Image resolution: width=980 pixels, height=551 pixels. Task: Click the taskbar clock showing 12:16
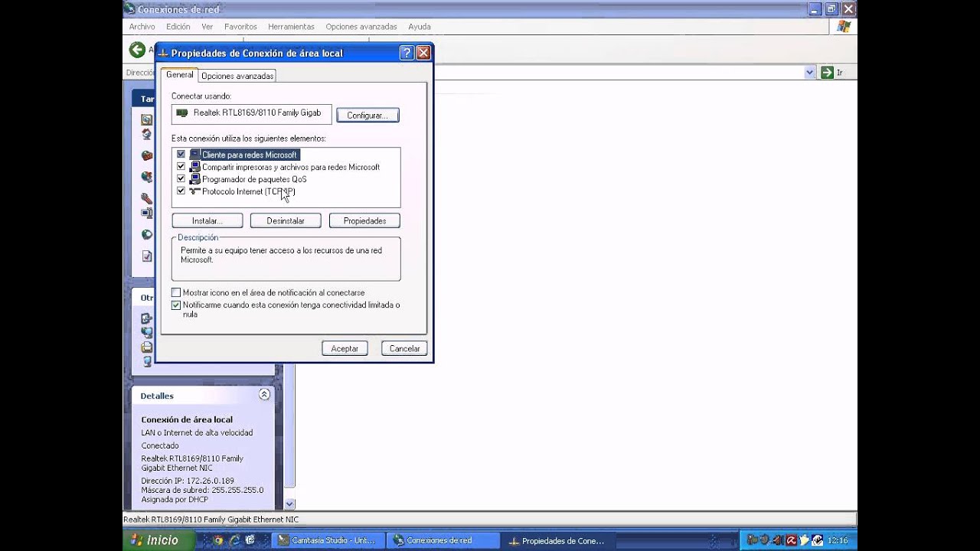point(838,540)
